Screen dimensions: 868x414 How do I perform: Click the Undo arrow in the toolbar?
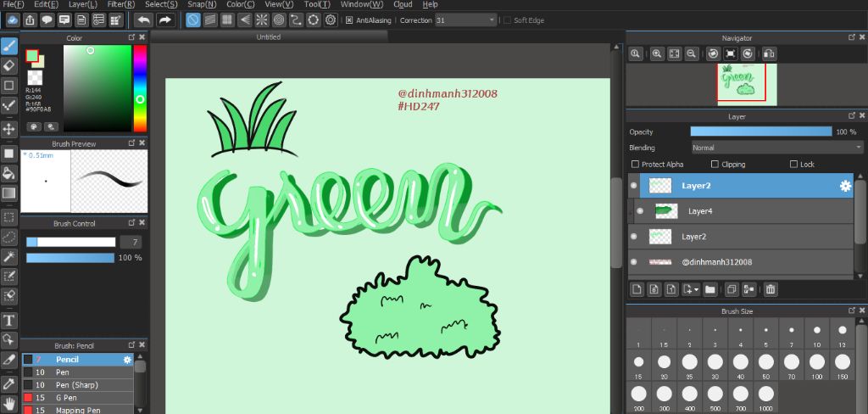click(x=143, y=20)
